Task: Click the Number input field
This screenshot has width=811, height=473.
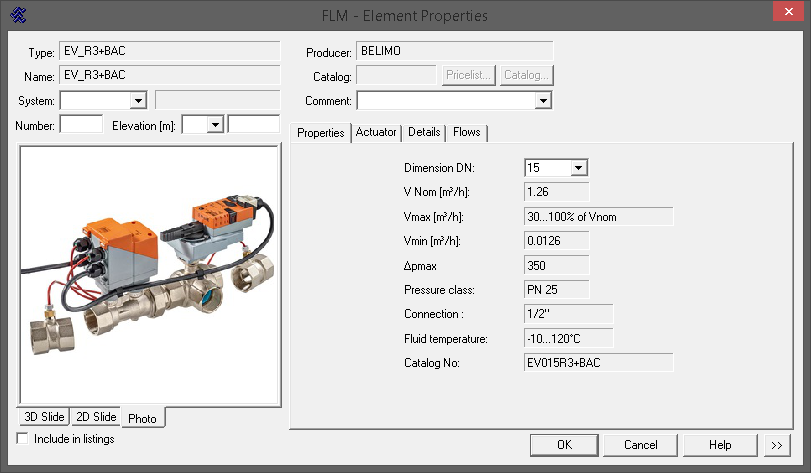Action: click(x=81, y=124)
